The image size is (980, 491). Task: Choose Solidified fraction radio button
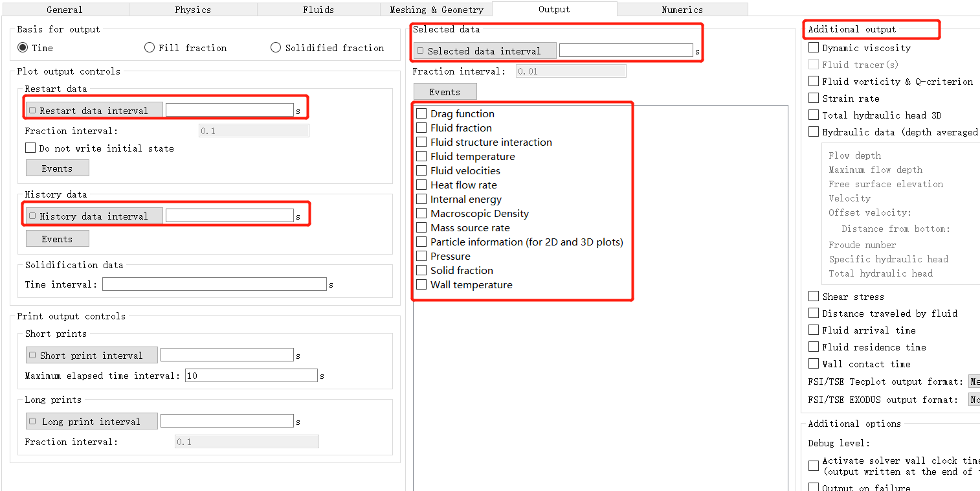pos(276,48)
